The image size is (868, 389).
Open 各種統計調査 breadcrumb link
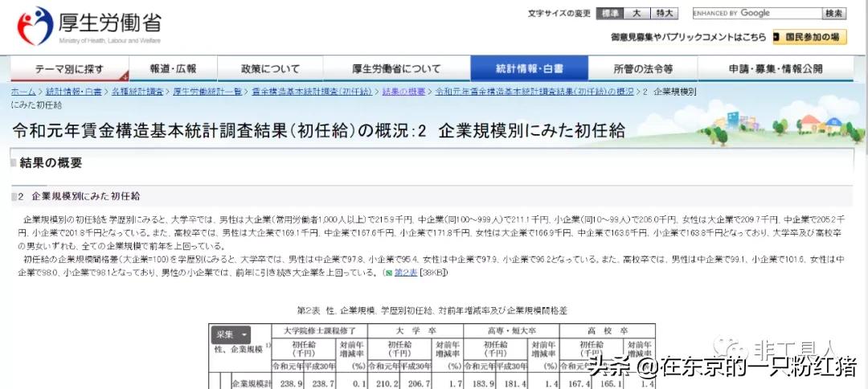[137, 92]
